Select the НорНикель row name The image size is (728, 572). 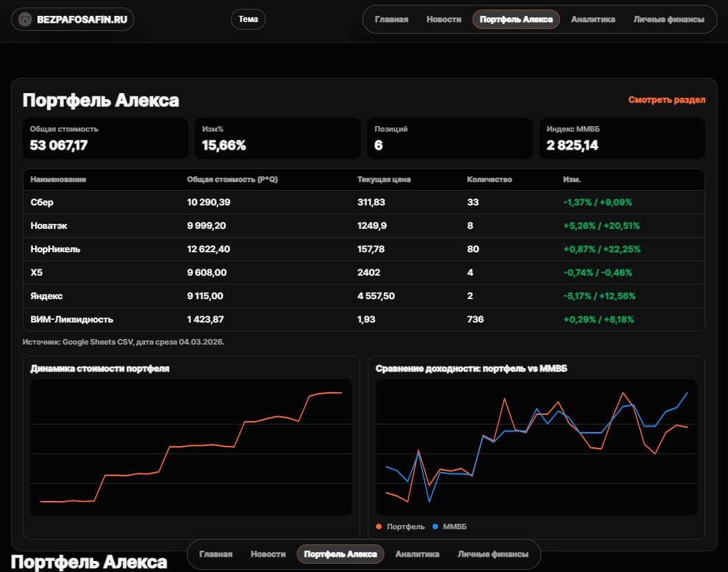coord(55,249)
